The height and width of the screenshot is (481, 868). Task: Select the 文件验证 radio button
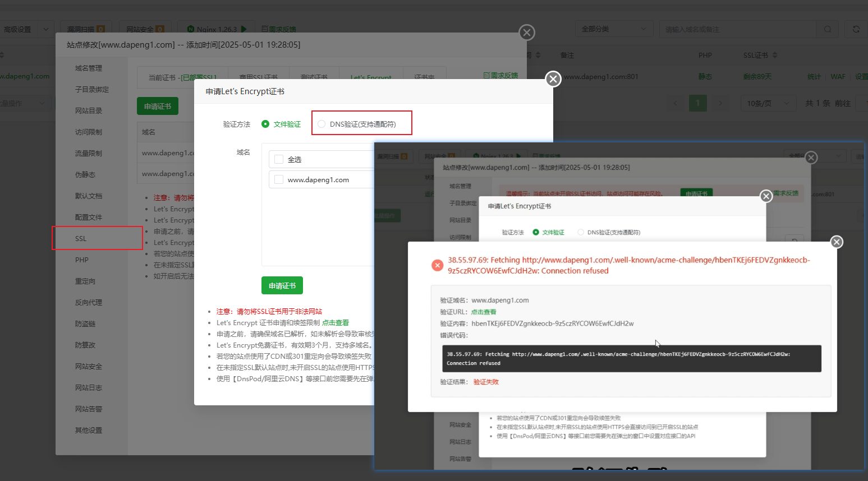tap(265, 124)
